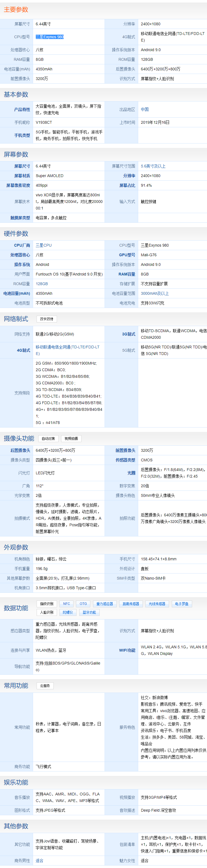
Task: Open the 三星CPU manufacturer link
Action: point(44,245)
